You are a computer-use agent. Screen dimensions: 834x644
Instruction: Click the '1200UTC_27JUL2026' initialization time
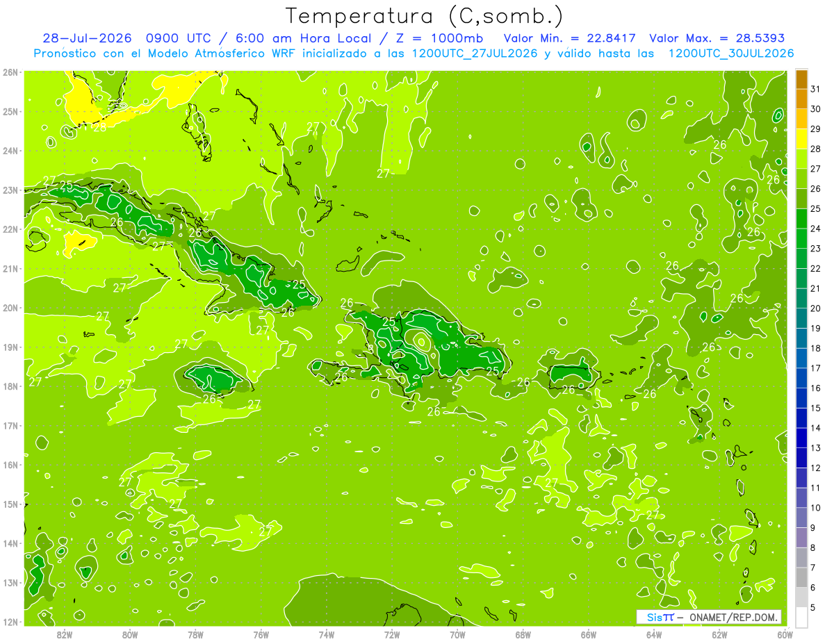click(x=474, y=53)
